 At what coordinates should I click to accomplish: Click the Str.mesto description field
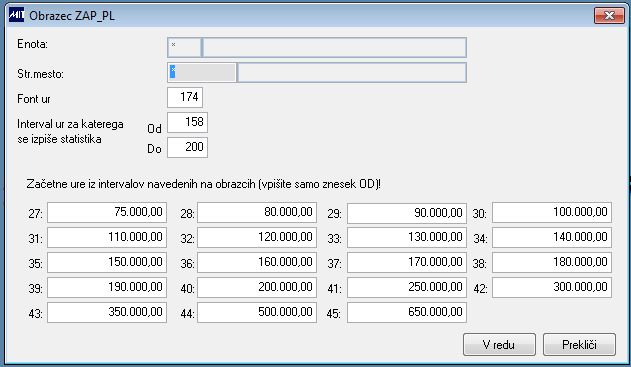pyautogui.click(x=352, y=72)
